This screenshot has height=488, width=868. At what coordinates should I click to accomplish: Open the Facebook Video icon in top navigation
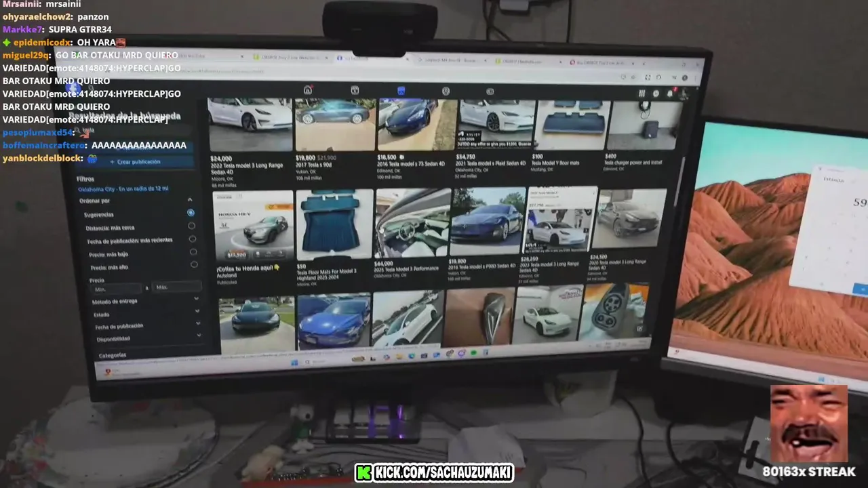[354, 91]
